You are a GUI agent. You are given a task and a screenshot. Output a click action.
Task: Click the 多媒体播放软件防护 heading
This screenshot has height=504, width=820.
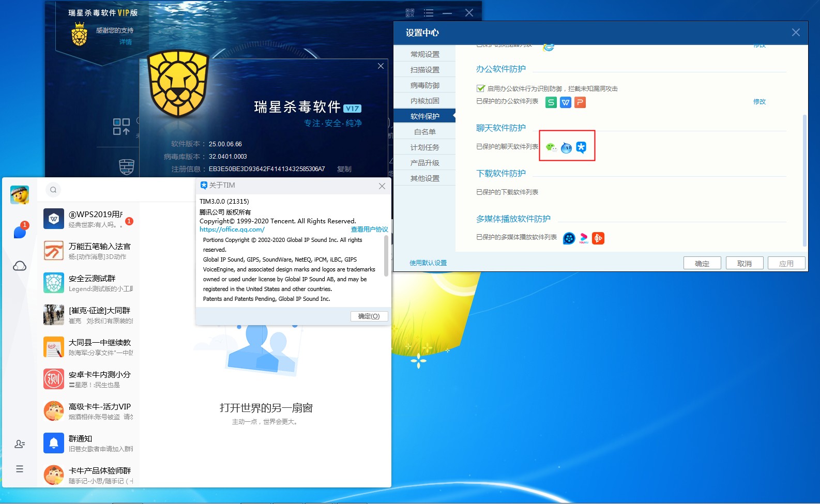point(513,219)
